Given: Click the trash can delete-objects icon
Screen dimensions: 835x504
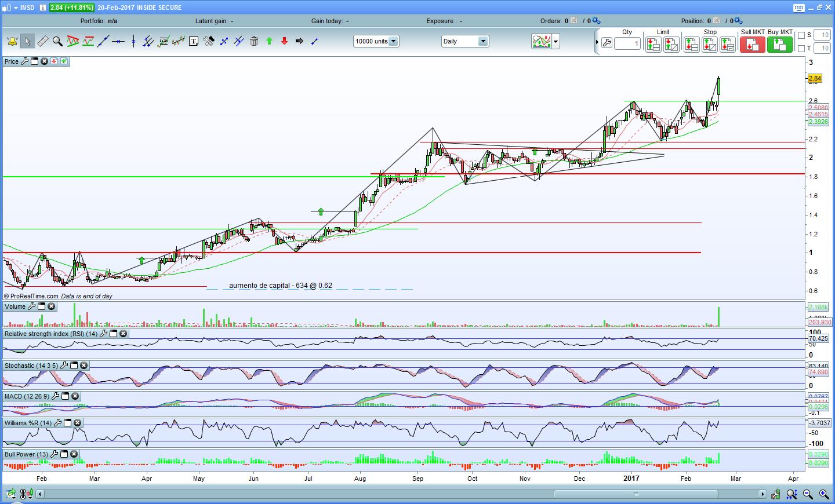Looking at the screenshot, I should [x=254, y=41].
